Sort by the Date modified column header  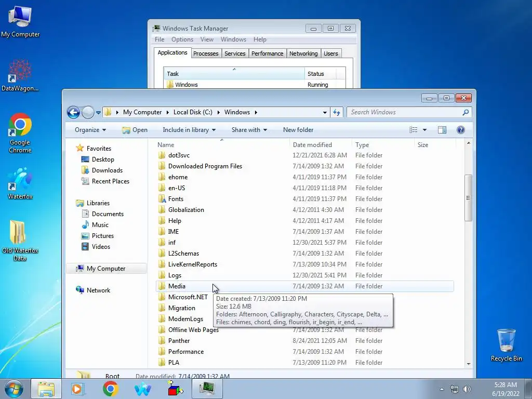(321, 145)
